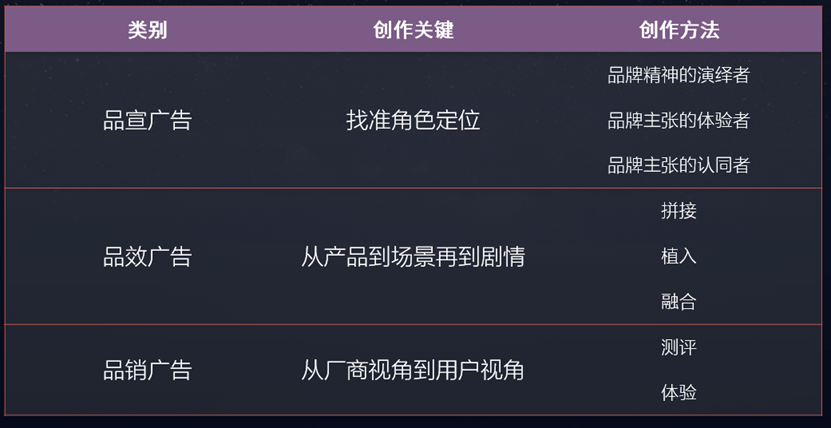Click the 拼接 method

679,211
